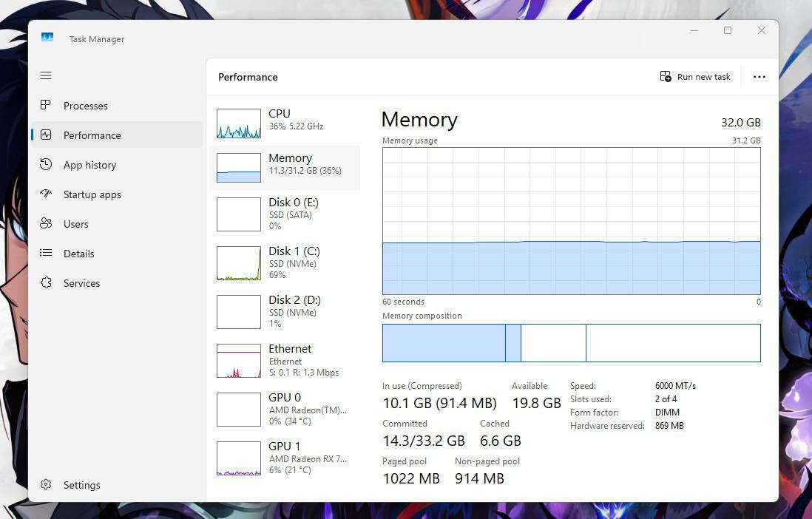Open the Processes page icon
The image size is (812, 519).
(x=46, y=106)
